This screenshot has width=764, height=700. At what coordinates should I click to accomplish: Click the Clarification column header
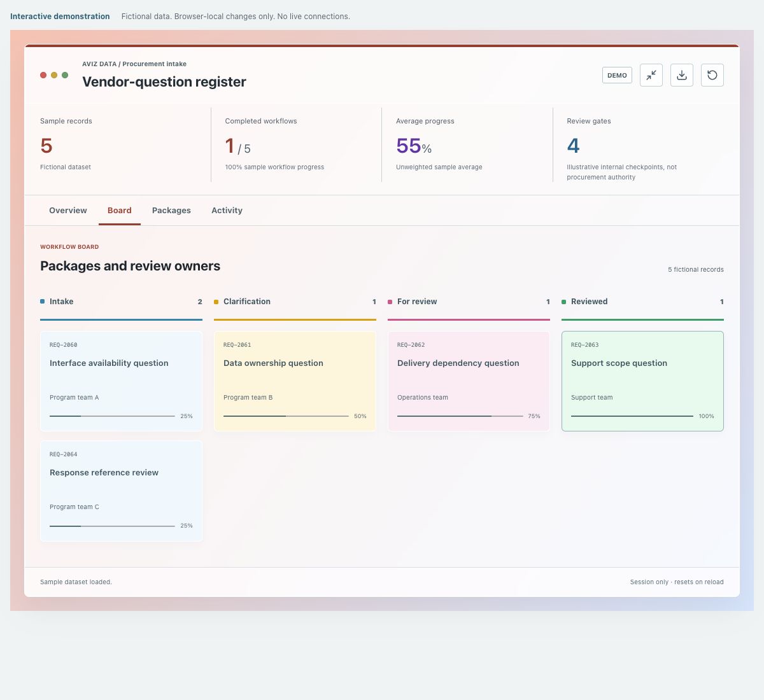[295, 302]
